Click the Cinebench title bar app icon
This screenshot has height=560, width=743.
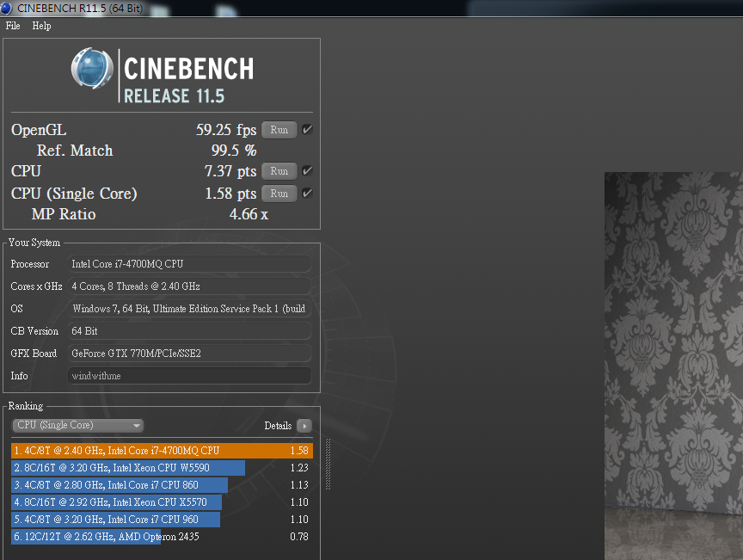click(6, 8)
